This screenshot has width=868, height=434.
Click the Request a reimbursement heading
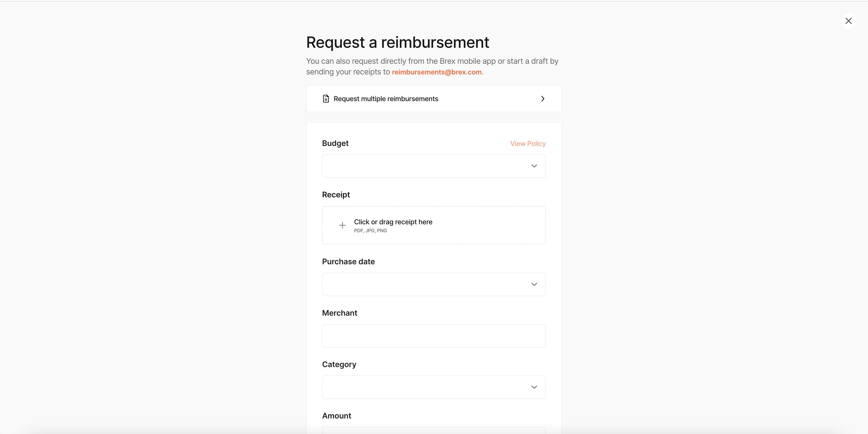point(398,42)
